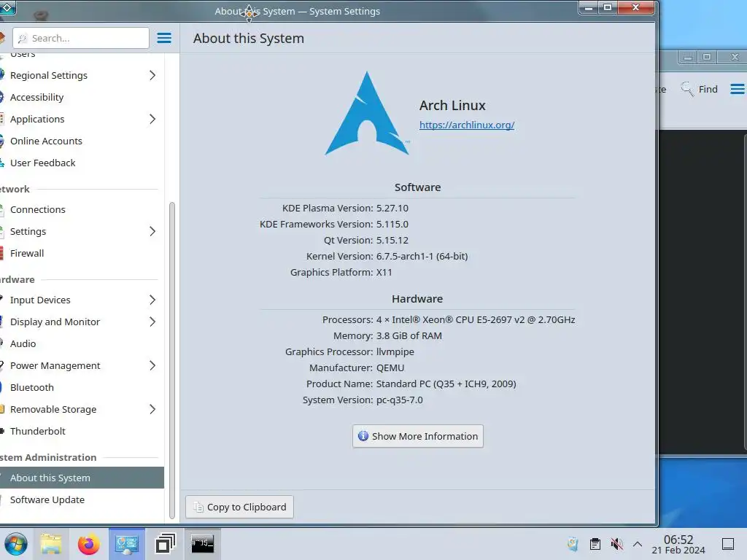Click the sidebar vertical scrollbar
The width and height of the screenshot is (747, 560).
pyautogui.click(x=172, y=361)
